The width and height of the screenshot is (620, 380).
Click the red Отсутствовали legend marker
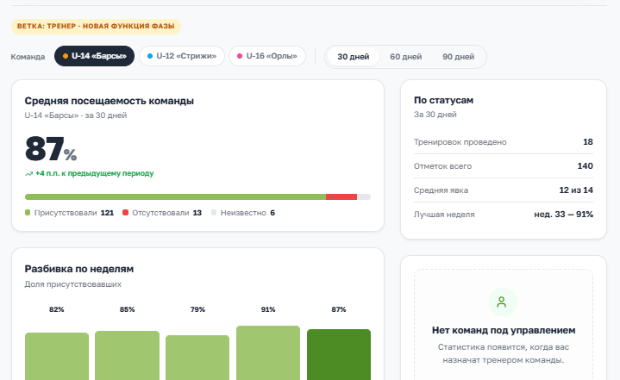point(125,213)
